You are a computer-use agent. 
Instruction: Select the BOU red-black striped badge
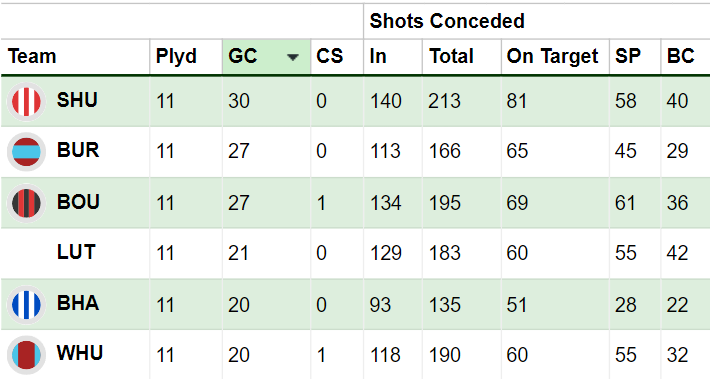pyautogui.click(x=26, y=203)
